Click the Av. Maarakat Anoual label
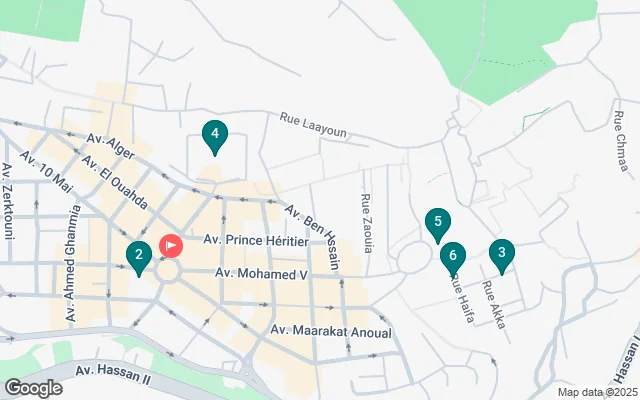 [x=331, y=331]
